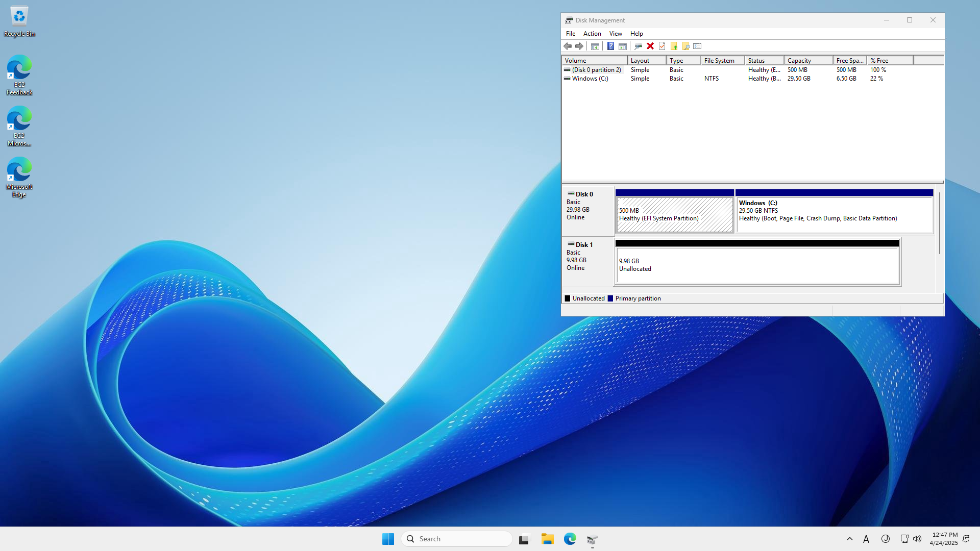Viewport: 980px width, 551px height.
Task: Click the Search box on taskbar
Action: pyautogui.click(x=457, y=538)
